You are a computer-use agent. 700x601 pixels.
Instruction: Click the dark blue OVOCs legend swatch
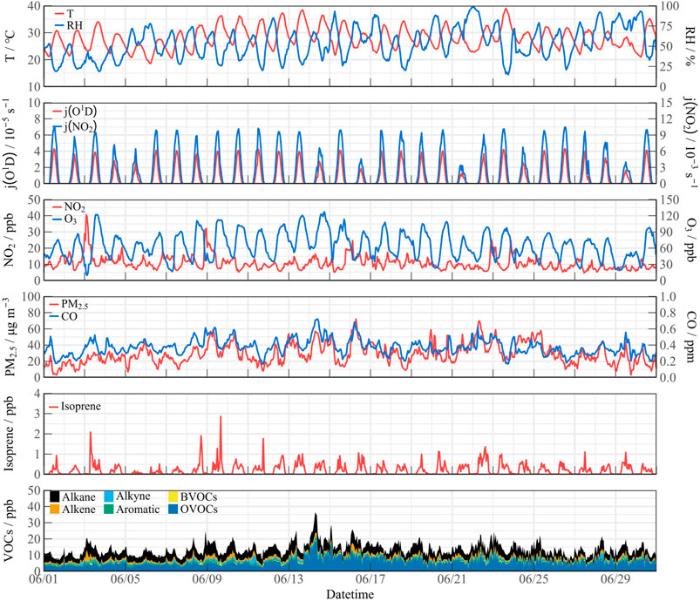(173, 509)
